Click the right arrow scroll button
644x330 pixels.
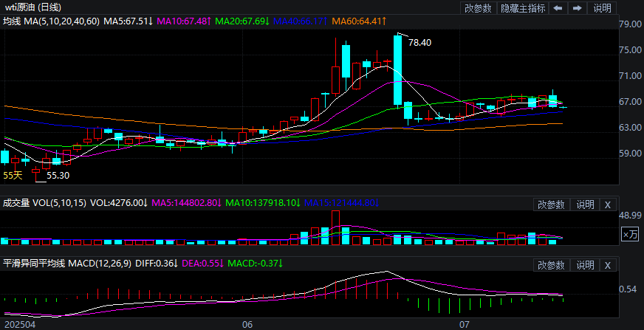tap(577, 8)
